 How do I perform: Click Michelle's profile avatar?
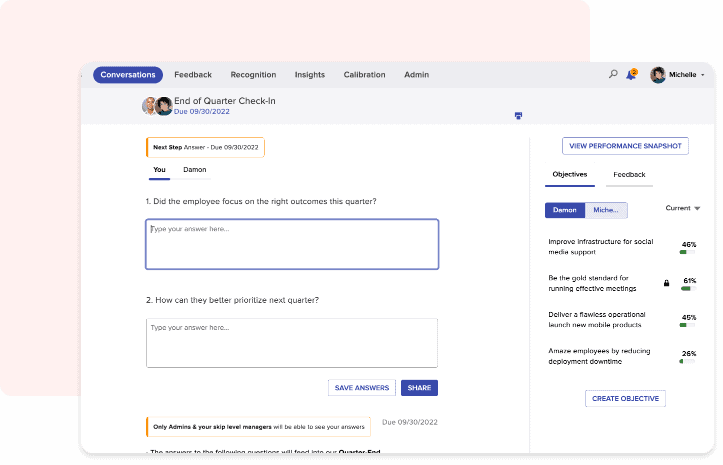coord(658,75)
